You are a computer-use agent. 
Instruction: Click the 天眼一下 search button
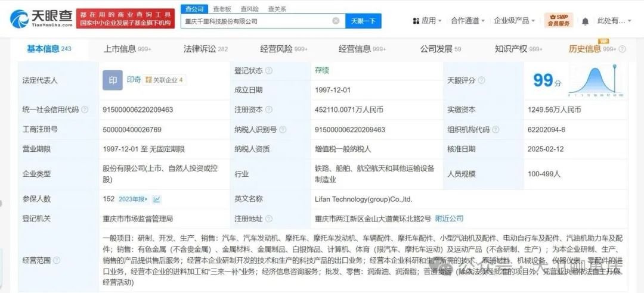coord(363,21)
